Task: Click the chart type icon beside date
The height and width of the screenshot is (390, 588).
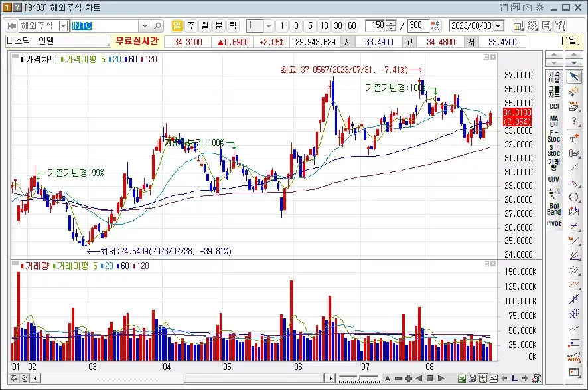Action: coord(518,25)
